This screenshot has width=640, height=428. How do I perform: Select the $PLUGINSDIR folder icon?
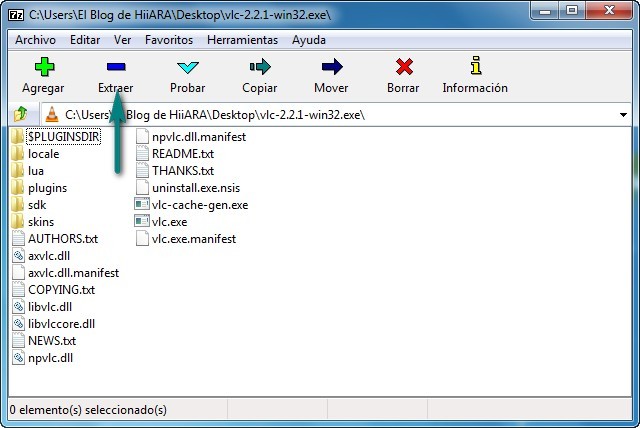17,137
